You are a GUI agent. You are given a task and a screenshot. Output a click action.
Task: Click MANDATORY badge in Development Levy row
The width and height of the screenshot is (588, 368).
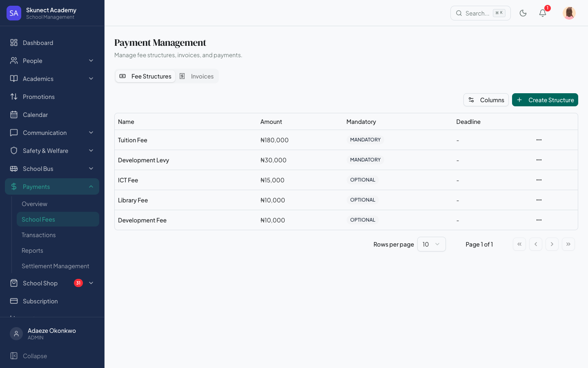click(x=365, y=160)
